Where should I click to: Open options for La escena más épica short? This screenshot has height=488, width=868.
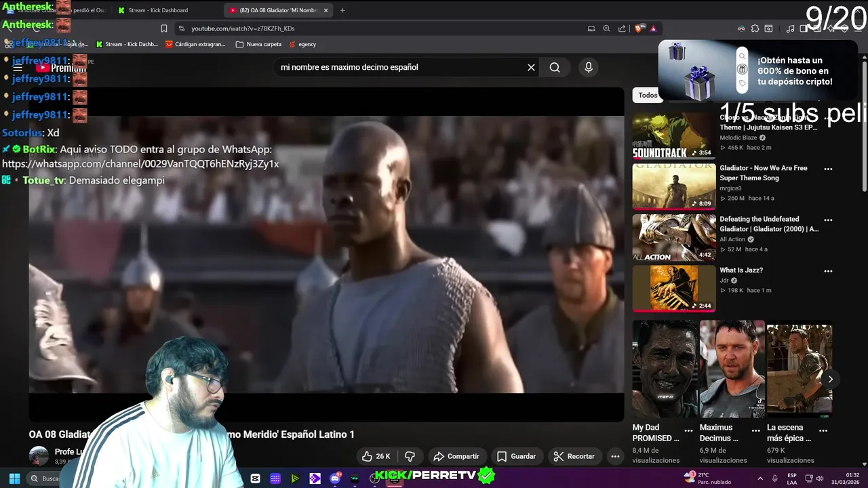(823, 430)
